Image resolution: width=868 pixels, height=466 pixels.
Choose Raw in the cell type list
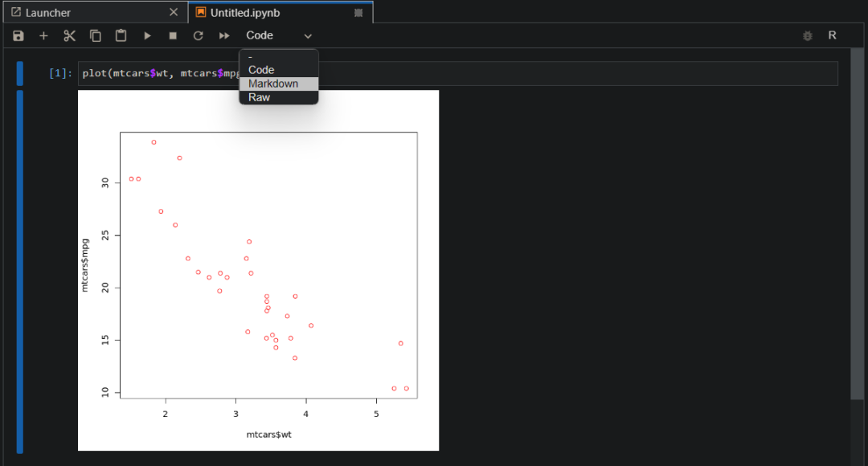278,97
